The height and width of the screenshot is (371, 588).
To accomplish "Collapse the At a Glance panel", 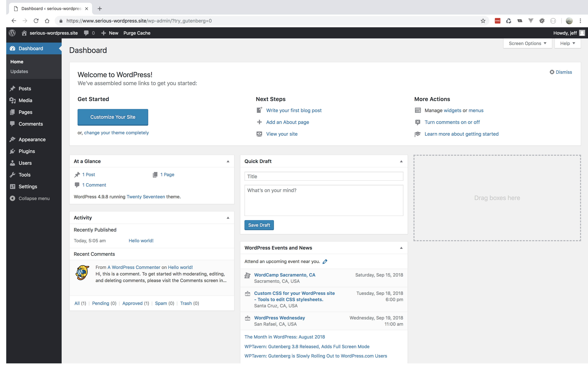I will tap(228, 161).
